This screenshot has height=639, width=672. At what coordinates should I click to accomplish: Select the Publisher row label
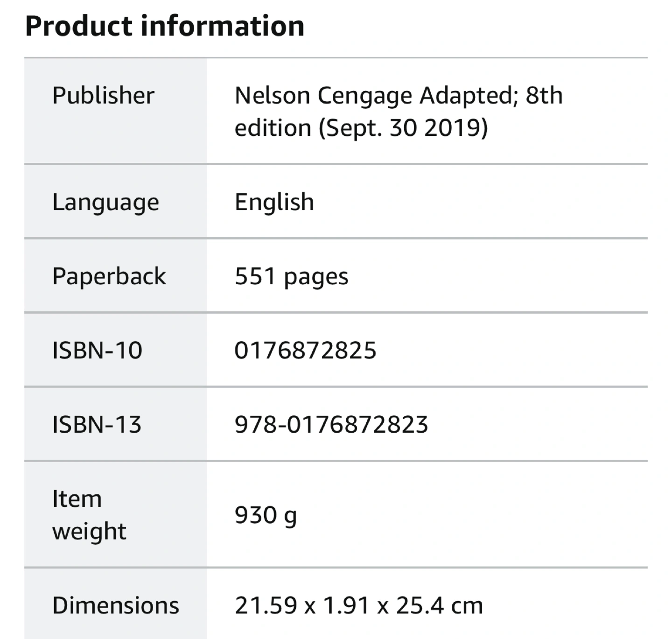pyautogui.click(x=103, y=96)
